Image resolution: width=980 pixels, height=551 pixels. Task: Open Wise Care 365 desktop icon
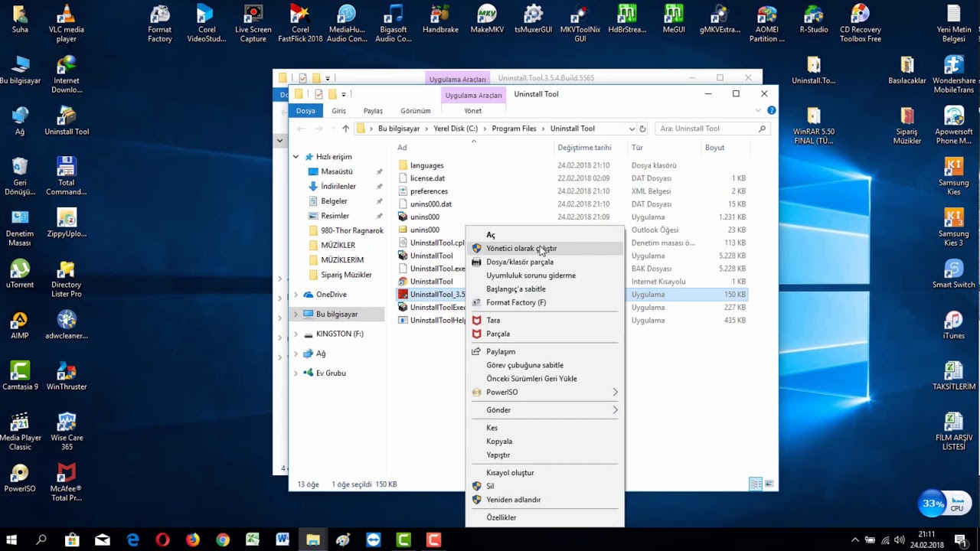(x=66, y=432)
